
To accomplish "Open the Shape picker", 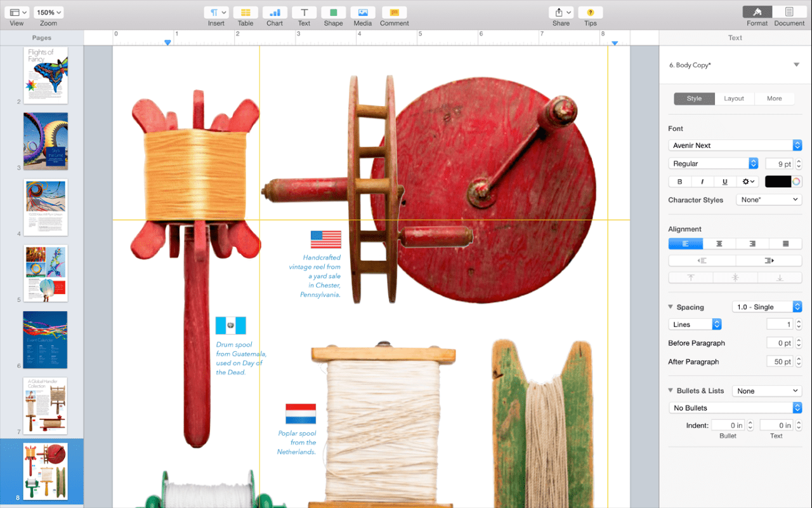I will coord(333,13).
